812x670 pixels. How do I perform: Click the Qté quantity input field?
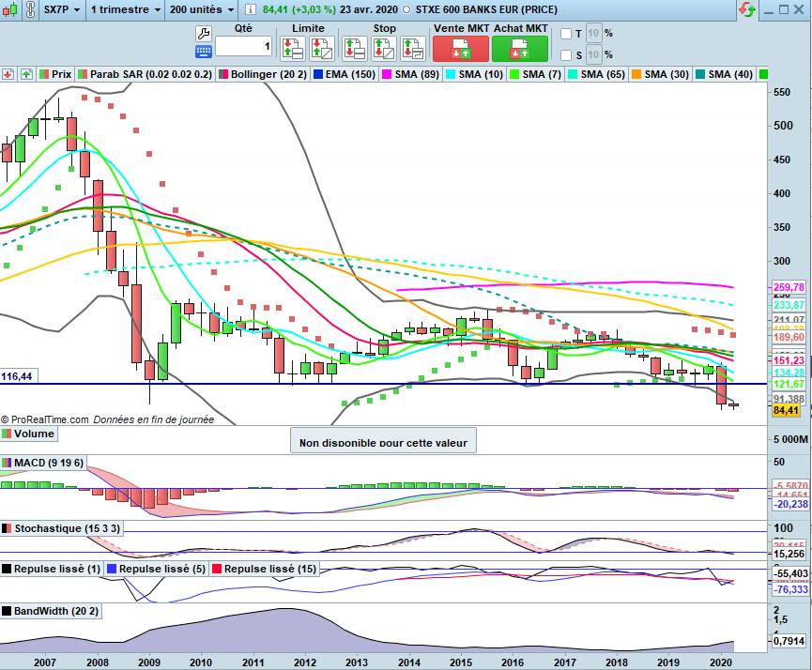click(243, 47)
